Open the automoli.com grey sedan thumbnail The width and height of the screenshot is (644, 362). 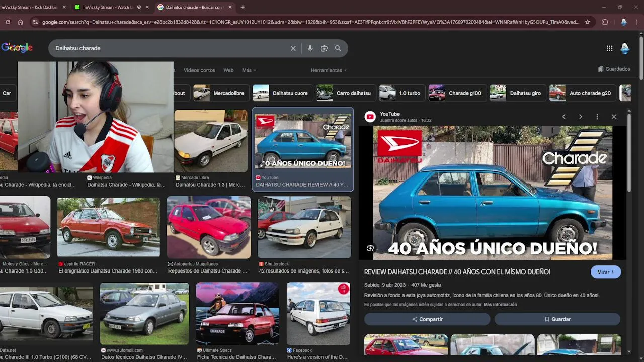point(144,314)
